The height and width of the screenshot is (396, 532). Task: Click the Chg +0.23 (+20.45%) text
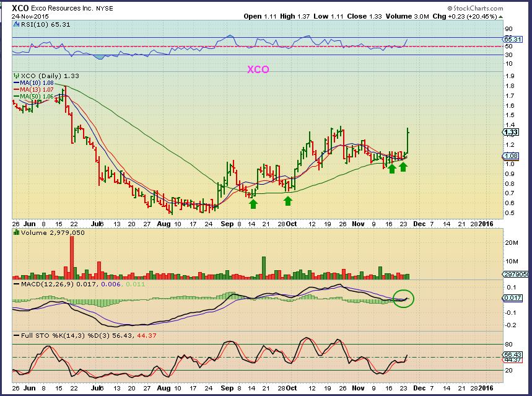point(465,16)
